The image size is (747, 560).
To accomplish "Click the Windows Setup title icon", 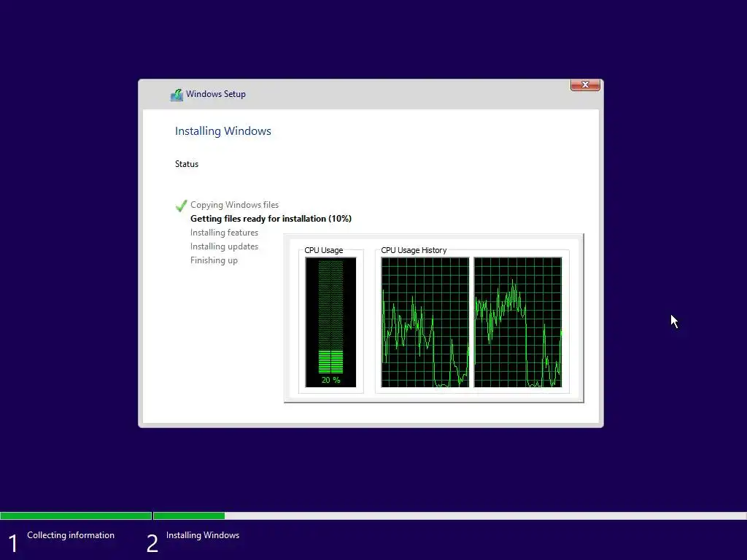I will tap(177, 94).
